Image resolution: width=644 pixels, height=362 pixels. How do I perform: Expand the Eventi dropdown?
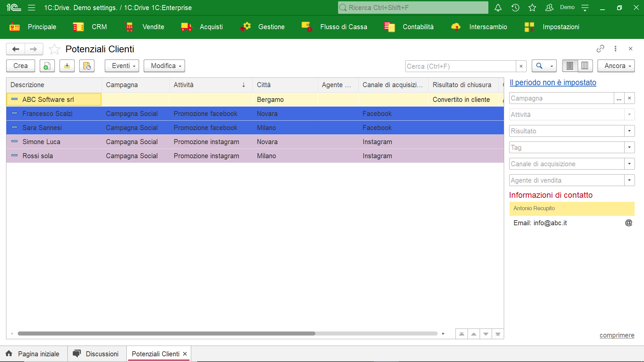click(121, 66)
